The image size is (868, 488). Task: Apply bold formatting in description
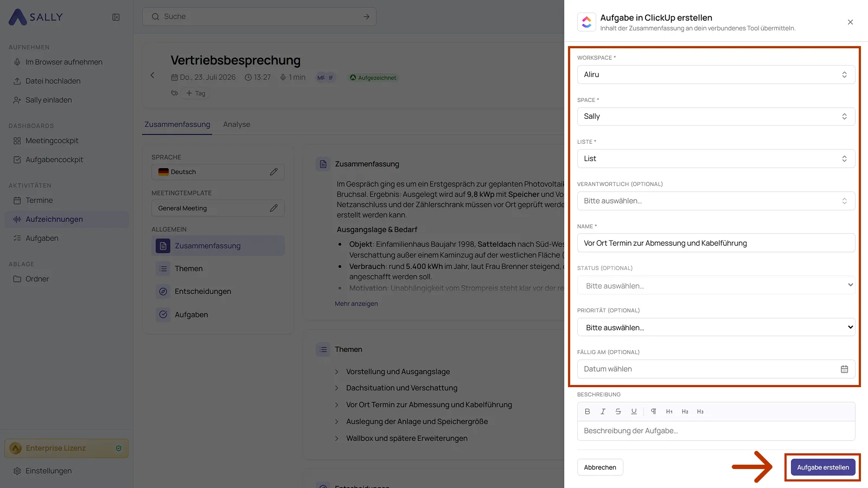pyautogui.click(x=587, y=412)
